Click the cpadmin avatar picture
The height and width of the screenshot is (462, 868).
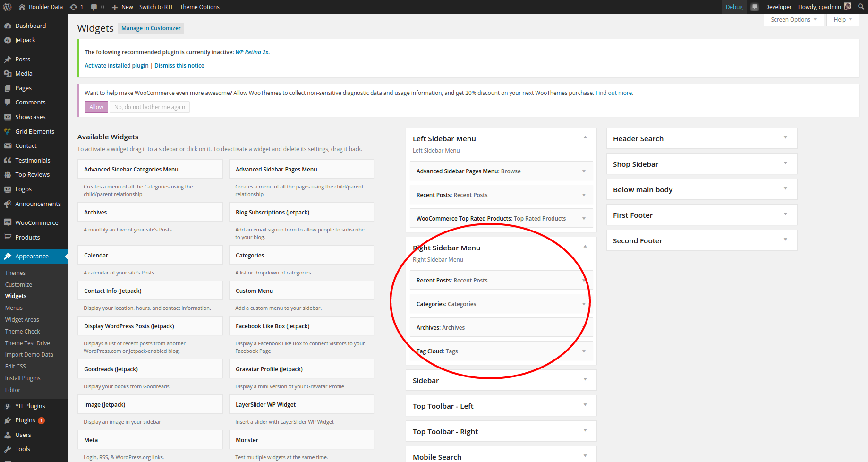[848, 7]
